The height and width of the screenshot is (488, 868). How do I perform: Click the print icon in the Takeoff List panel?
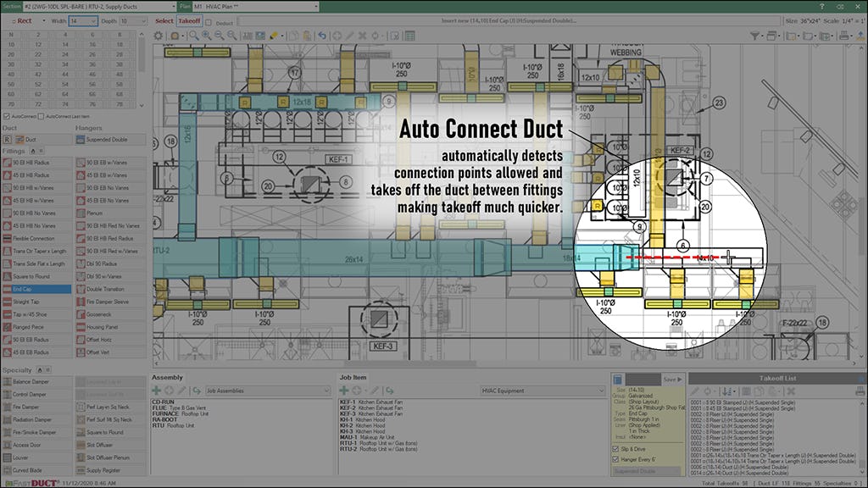pos(859,391)
